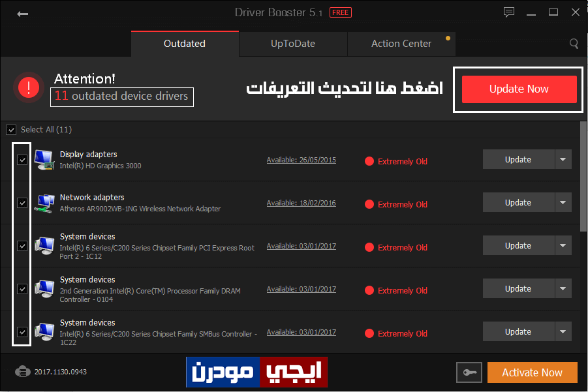Uncheck the SMBus Controller checkbox
The height and width of the screenshot is (392, 588).
22,332
